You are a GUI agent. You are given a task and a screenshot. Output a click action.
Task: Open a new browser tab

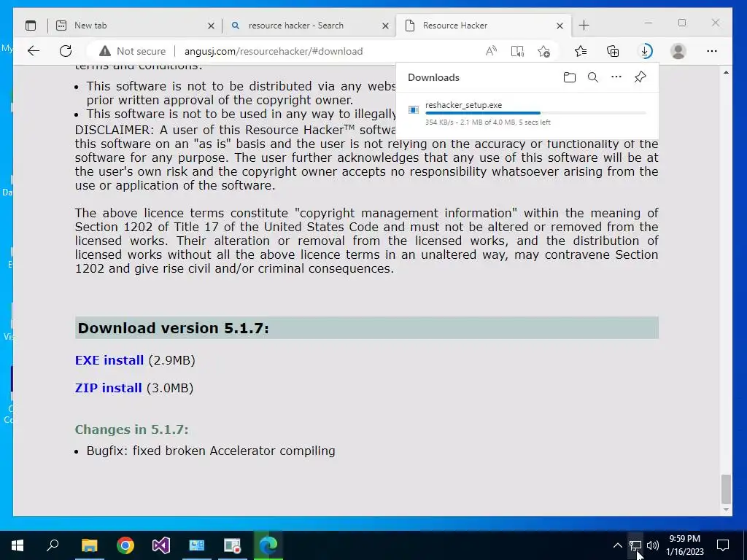(x=584, y=26)
